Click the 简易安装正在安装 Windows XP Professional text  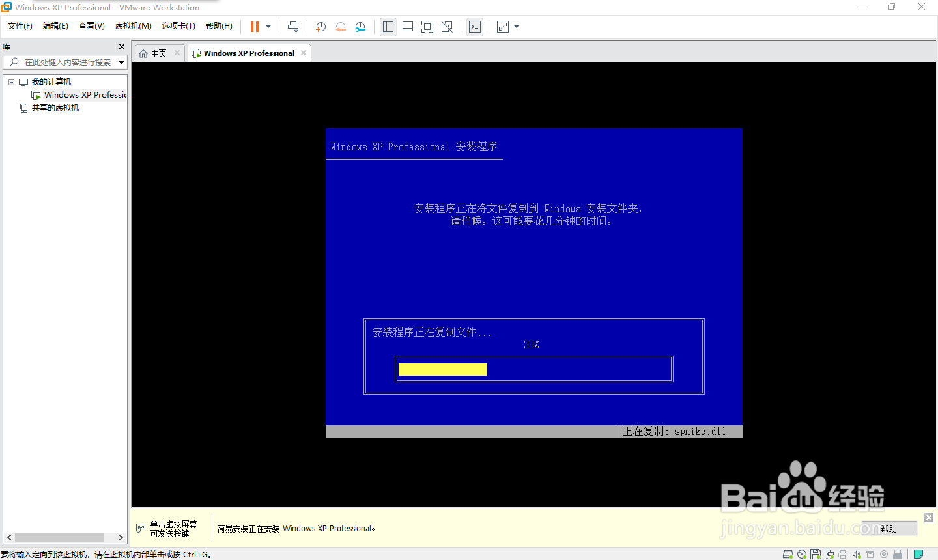(296, 529)
